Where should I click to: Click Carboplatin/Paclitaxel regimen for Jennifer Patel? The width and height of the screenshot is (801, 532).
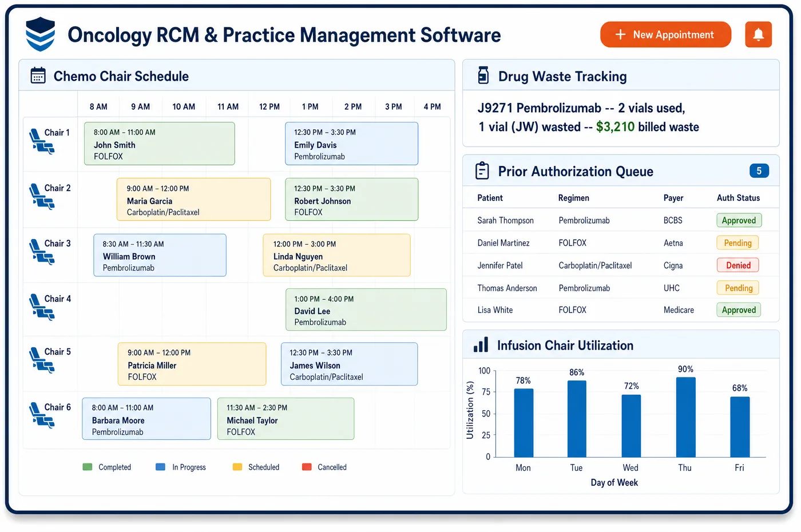[x=595, y=265]
